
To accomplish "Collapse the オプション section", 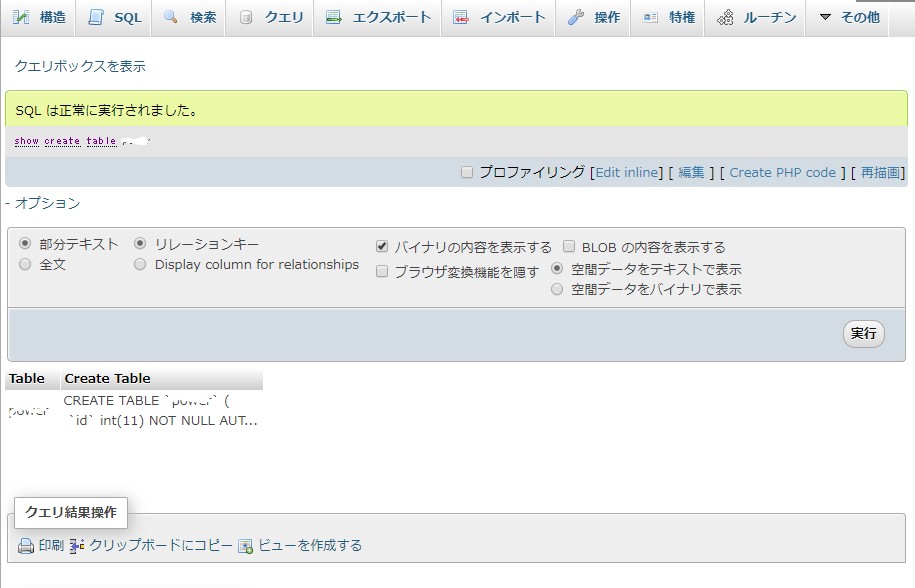I will click(43, 203).
